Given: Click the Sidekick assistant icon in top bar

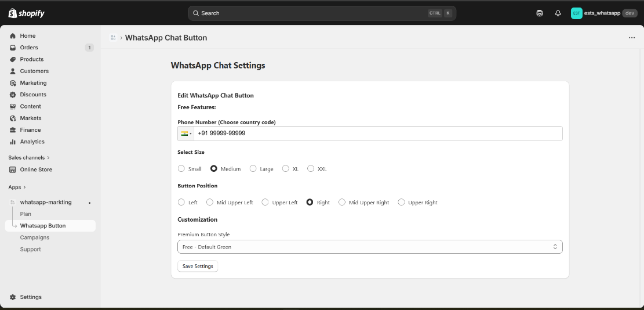Looking at the screenshot, I should click(540, 13).
